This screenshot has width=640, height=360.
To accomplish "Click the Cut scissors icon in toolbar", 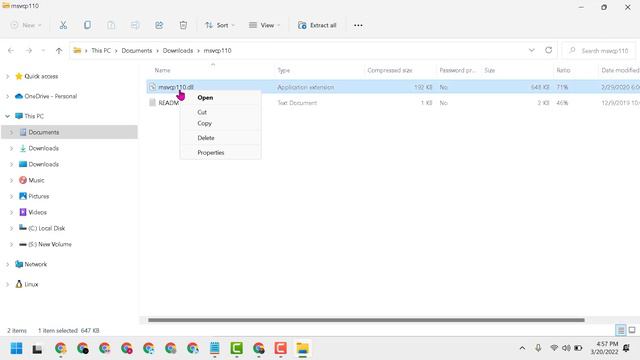I will pos(63,25).
